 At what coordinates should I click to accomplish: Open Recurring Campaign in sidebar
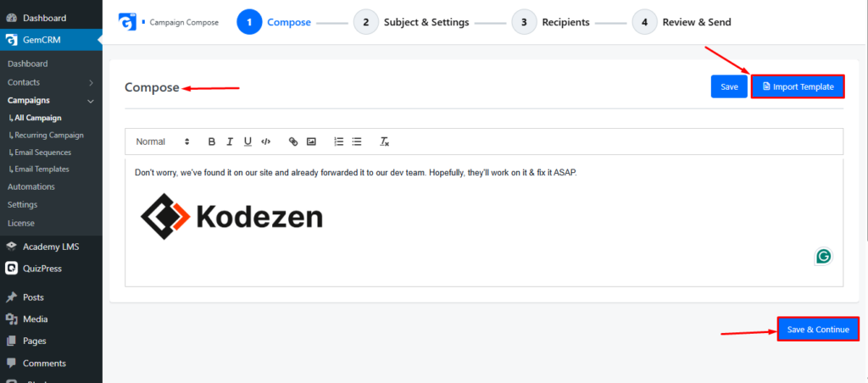(51, 135)
